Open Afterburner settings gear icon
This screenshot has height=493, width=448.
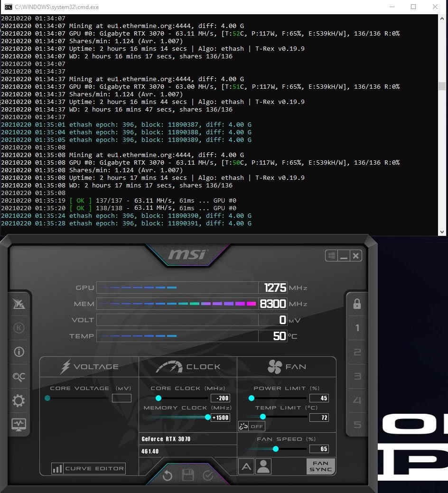click(x=19, y=400)
